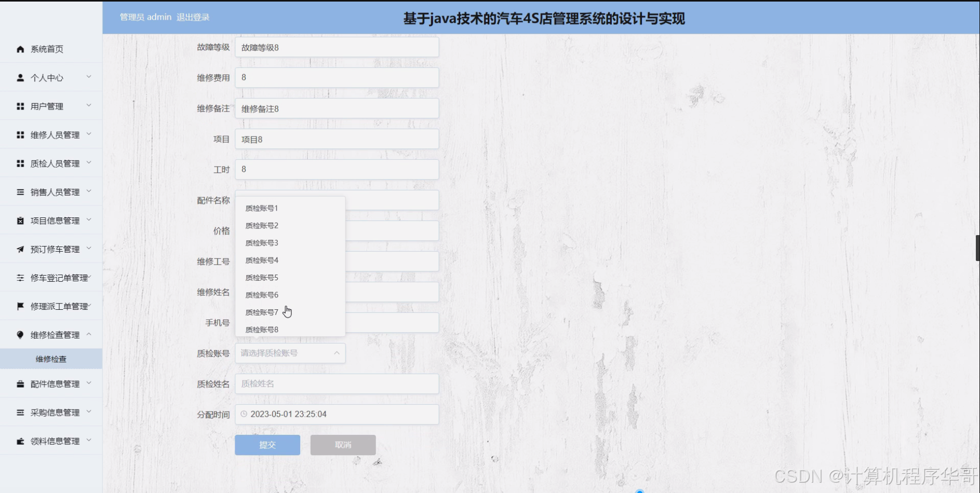
Task: Collapse the open 维修检查管理 section
Action: point(88,334)
